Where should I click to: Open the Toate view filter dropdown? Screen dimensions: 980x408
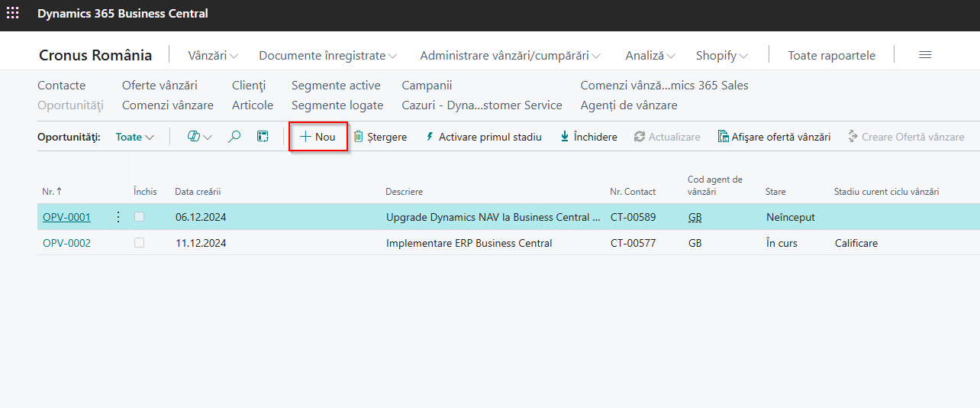(135, 137)
